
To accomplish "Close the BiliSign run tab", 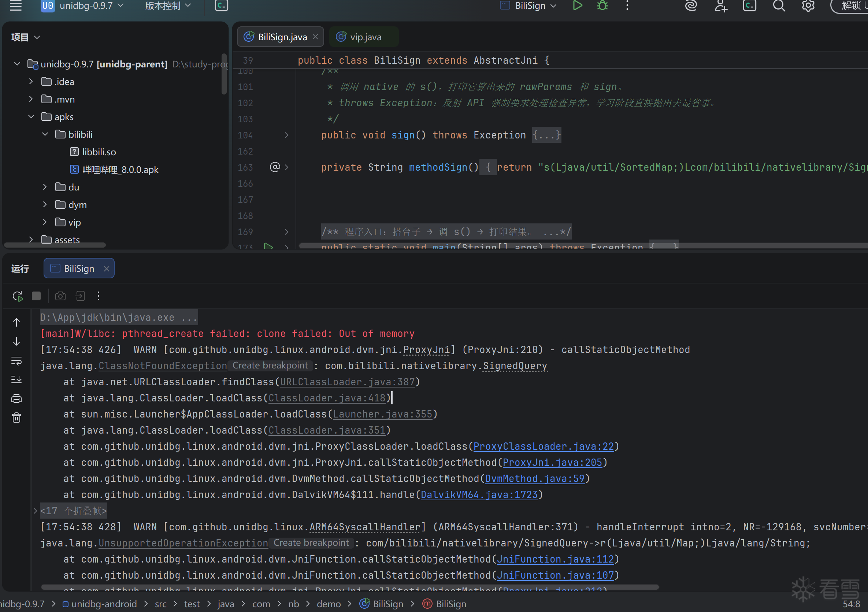I will [x=107, y=268].
